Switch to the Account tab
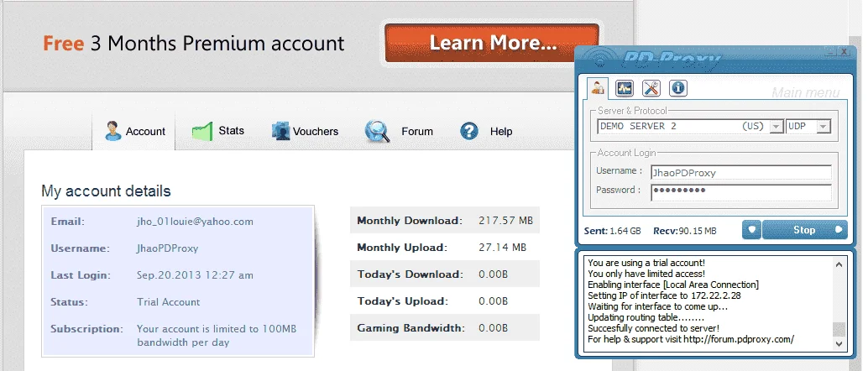This screenshot has height=371, width=868. (x=133, y=132)
